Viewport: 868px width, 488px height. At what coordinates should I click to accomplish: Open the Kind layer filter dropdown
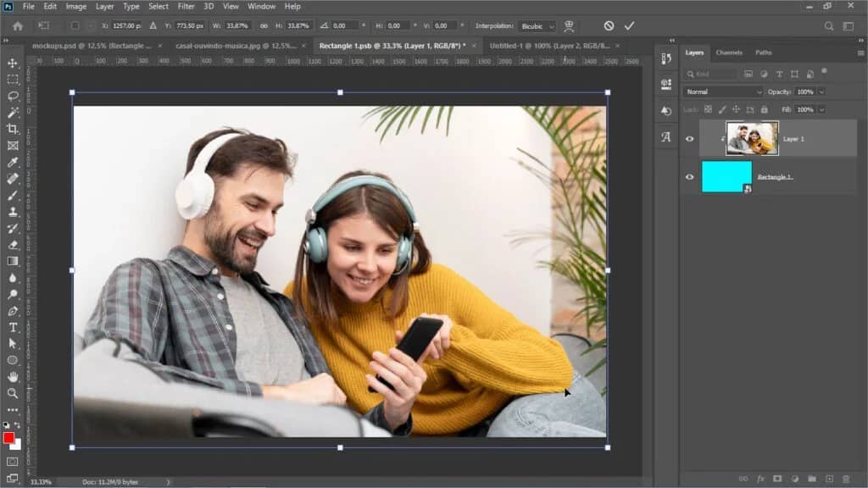click(712, 75)
